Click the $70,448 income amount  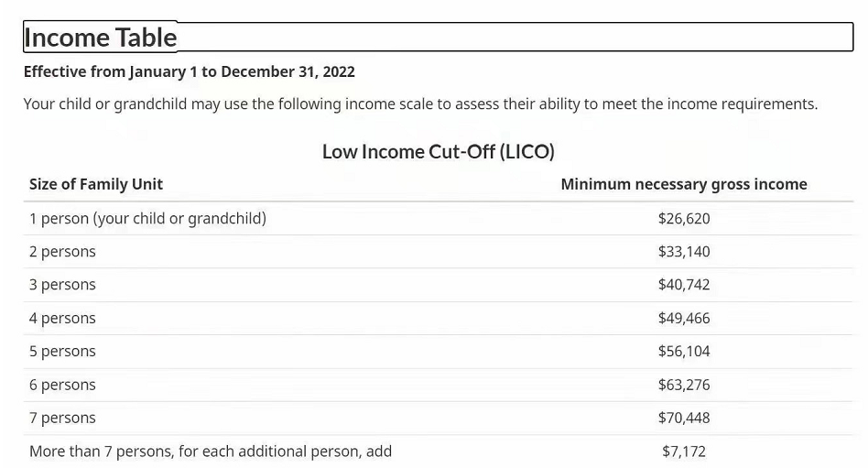click(x=683, y=418)
